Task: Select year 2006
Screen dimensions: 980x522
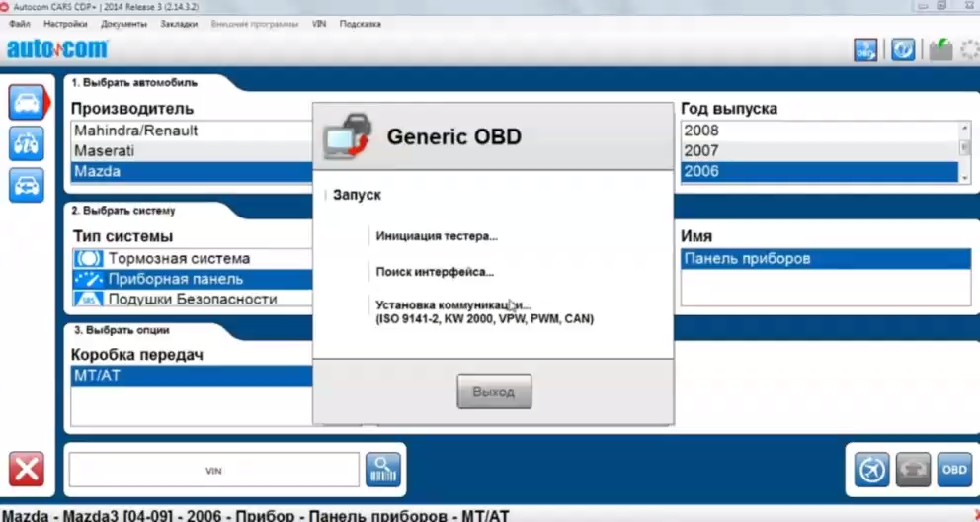Action: pos(819,171)
